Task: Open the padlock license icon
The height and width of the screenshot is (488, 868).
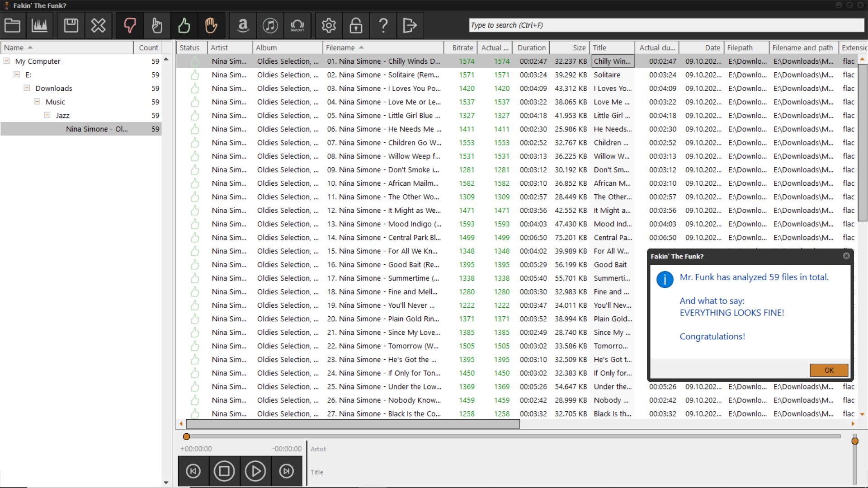Action: 356,25
